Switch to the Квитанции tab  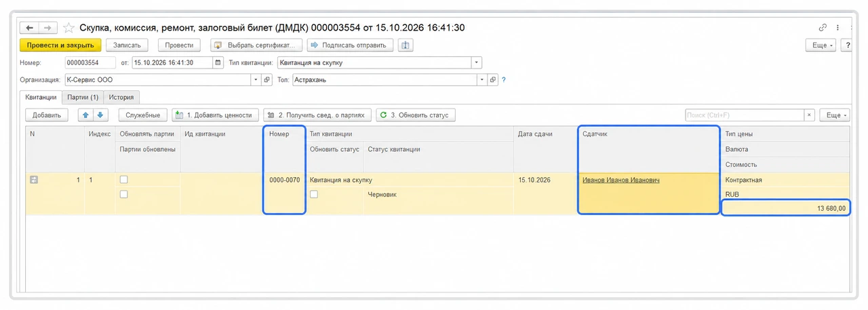[41, 98]
